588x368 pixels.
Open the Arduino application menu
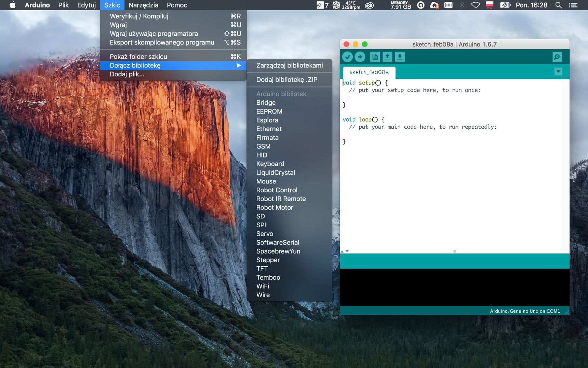click(x=37, y=5)
